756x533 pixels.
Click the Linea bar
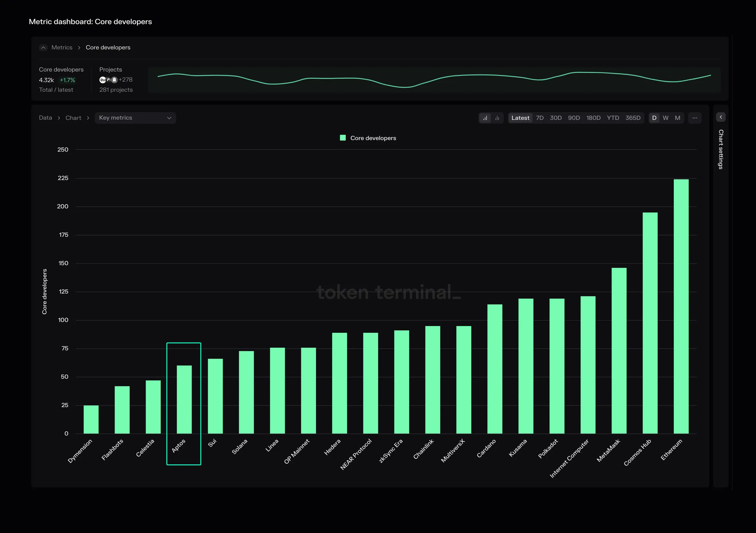click(x=278, y=391)
